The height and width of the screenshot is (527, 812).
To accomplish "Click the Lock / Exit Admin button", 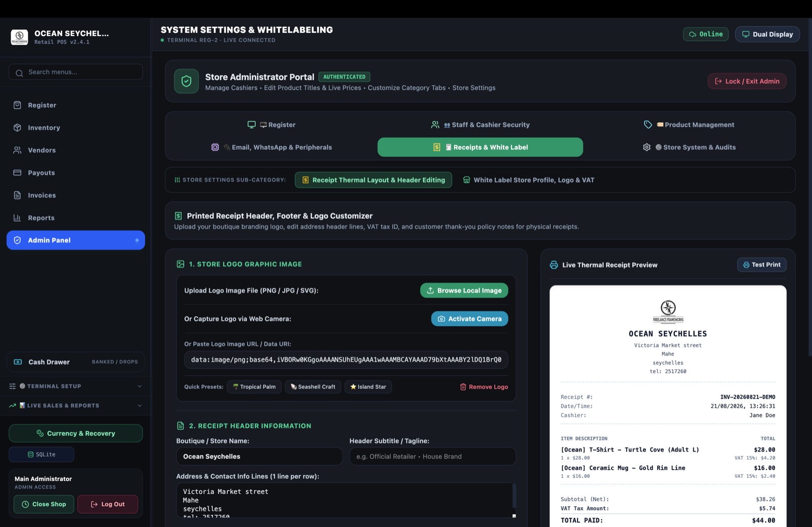I will 747,81.
